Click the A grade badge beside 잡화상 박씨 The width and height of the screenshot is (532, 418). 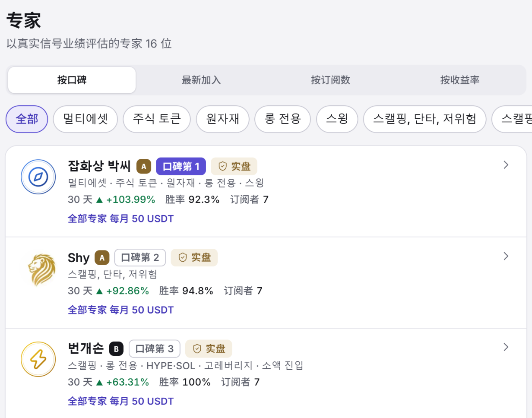click(x=144, y=166)
